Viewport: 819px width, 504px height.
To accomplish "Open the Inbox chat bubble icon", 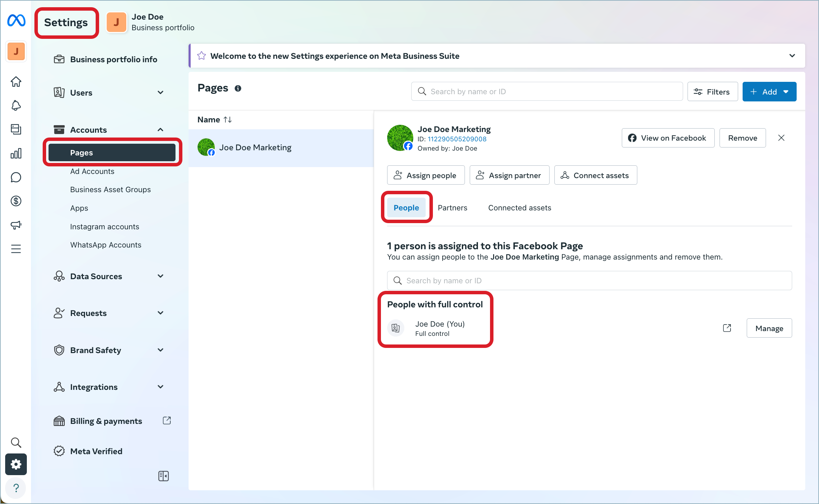I will (16, 177).
